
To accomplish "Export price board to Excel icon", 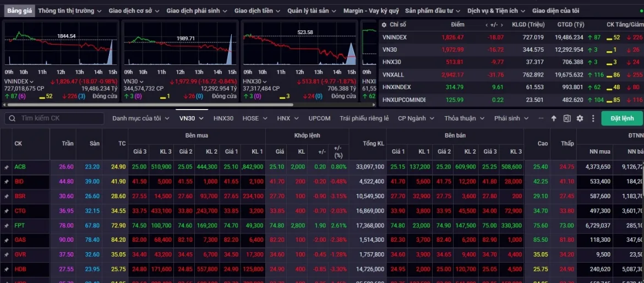I will click(567, 118).
